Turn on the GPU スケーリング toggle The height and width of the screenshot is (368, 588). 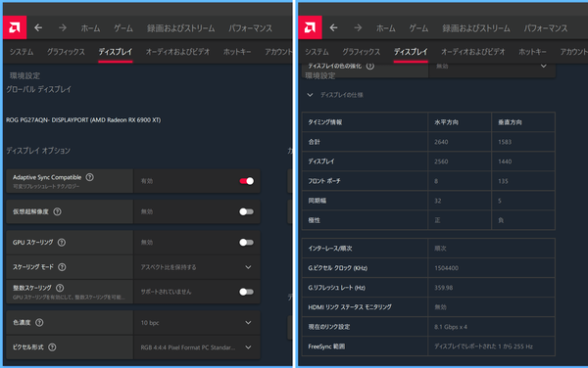point(246,242)
